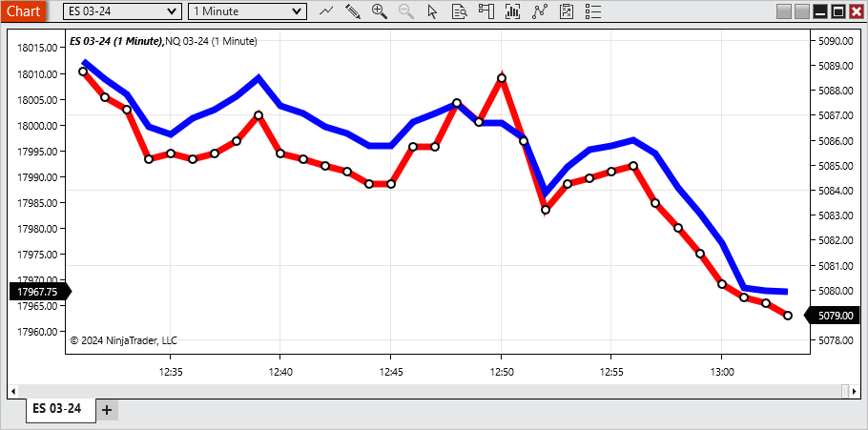
Task: Open the Strategies icon
Action: (x=567, y=11)
